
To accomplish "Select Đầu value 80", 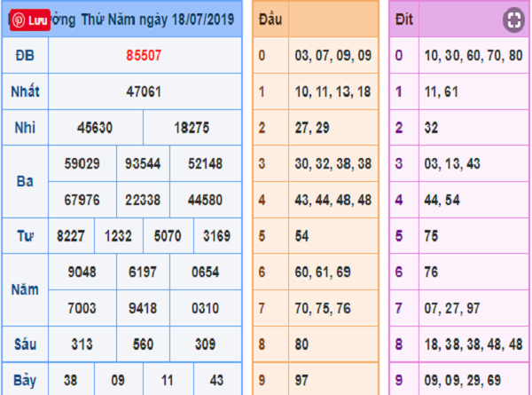I will 301,344.
